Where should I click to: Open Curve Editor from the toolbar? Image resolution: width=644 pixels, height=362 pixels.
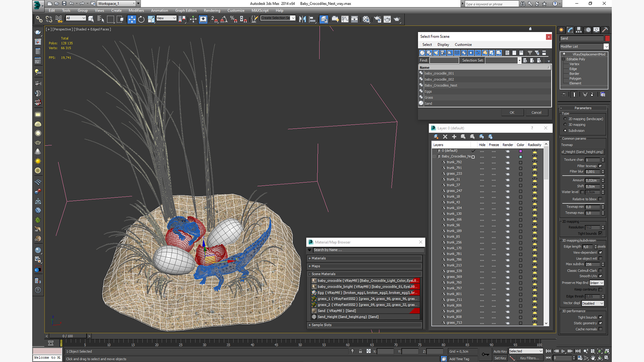point(345,19)
